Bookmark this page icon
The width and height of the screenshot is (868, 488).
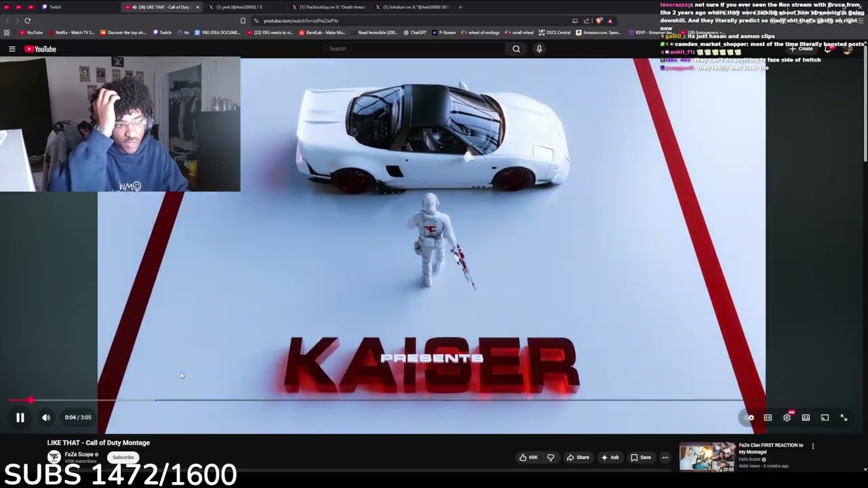point(243,20)
